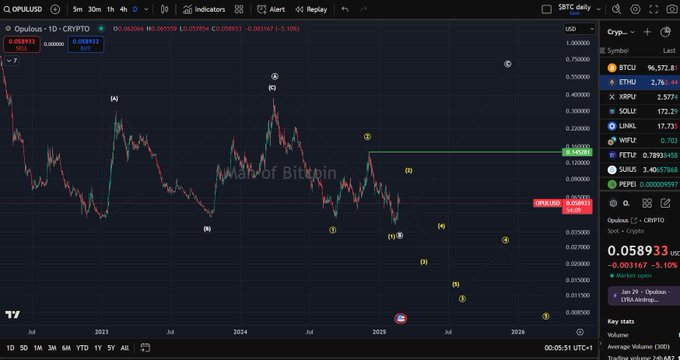680x360 pixels.
Task: Click the add symbol plus icon
Action: 55,9
